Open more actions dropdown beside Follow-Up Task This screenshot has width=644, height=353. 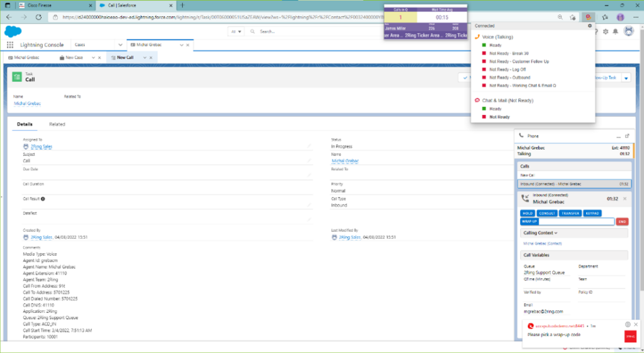click(626, 77)
